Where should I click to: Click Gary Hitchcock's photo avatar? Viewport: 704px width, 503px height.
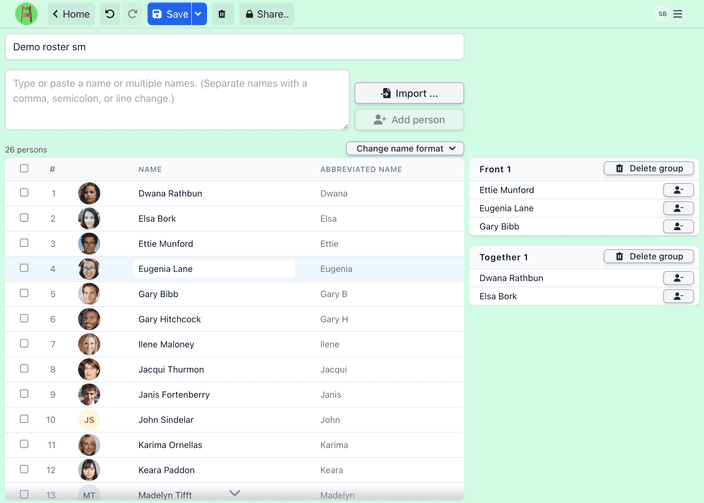[89, 319]
